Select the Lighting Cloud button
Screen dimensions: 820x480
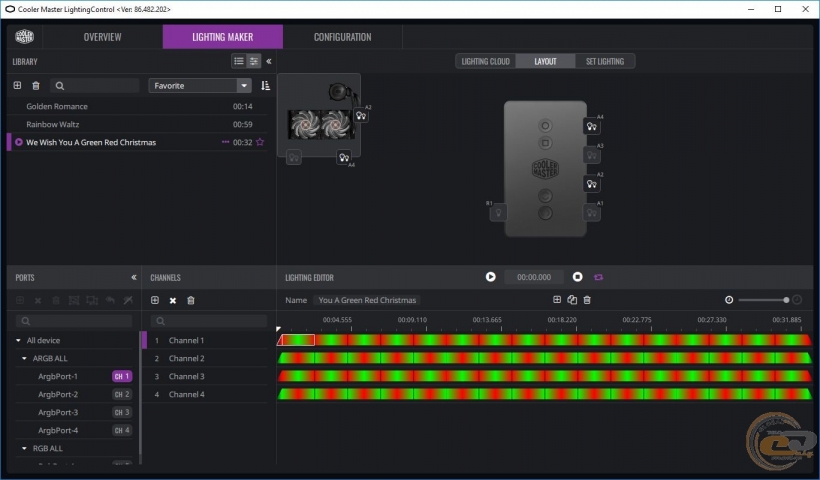(485, 61)
